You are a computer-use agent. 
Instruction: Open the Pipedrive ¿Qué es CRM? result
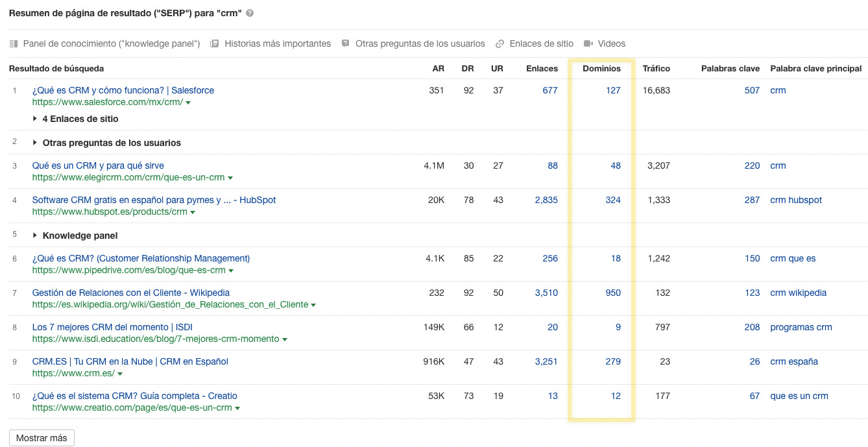(x=141, y=258)
